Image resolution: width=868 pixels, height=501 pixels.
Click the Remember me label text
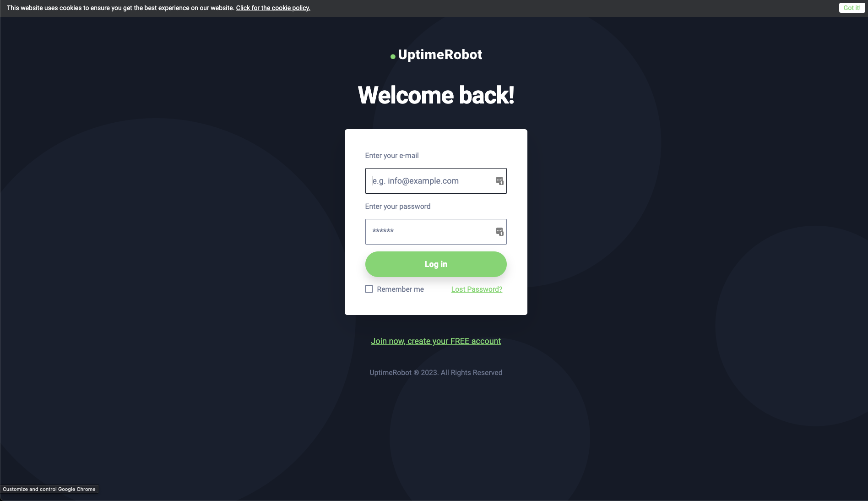point(400,289)
